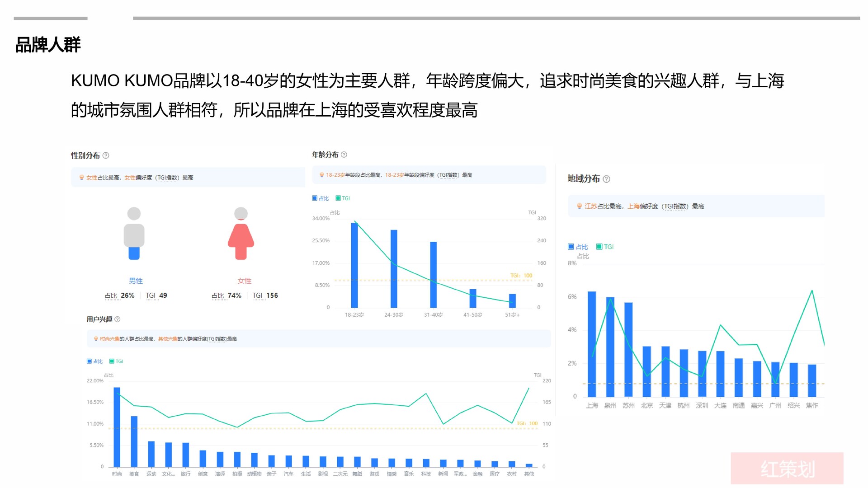
Task: Click the 时尚 bar in interest chart
Action: [117, 427]
